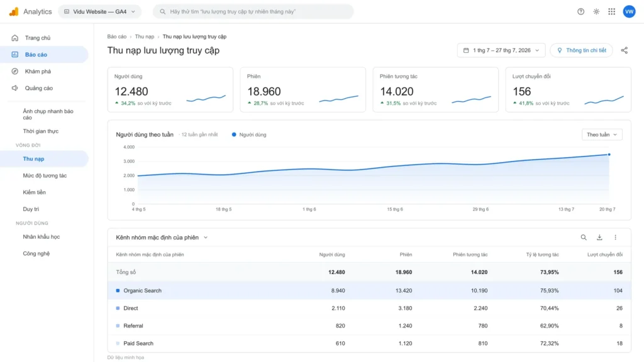This screenshot has height=362, width=644.
Task: Open Duy trì report
Action: [x=31, y=209]
